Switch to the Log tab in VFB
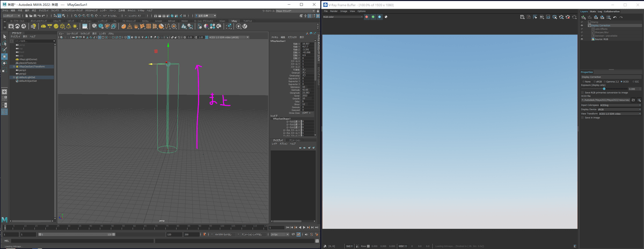The width and height of the screenshot is (644, 249). (x=600, y=11)
